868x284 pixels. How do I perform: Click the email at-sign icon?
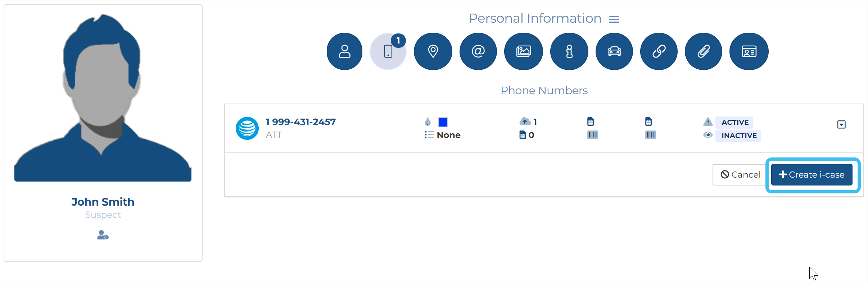coord(478,51)
